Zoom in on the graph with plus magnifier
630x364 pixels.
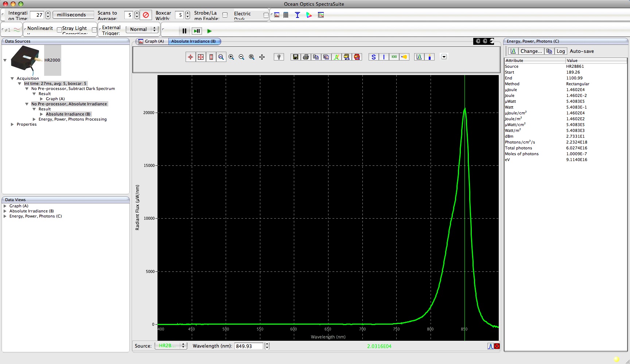pyautogui.click(x=231, y=57)
